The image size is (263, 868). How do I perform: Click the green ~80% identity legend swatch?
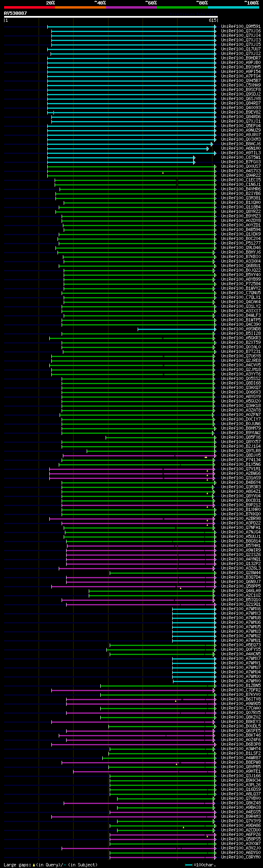tap(182, 7)
